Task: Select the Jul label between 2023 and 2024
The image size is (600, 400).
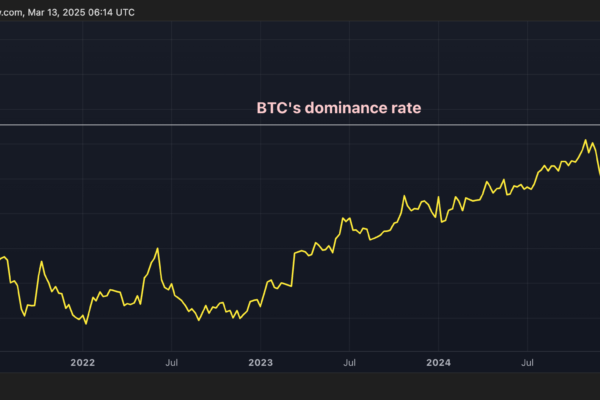Action: click(x=349, y=362)
